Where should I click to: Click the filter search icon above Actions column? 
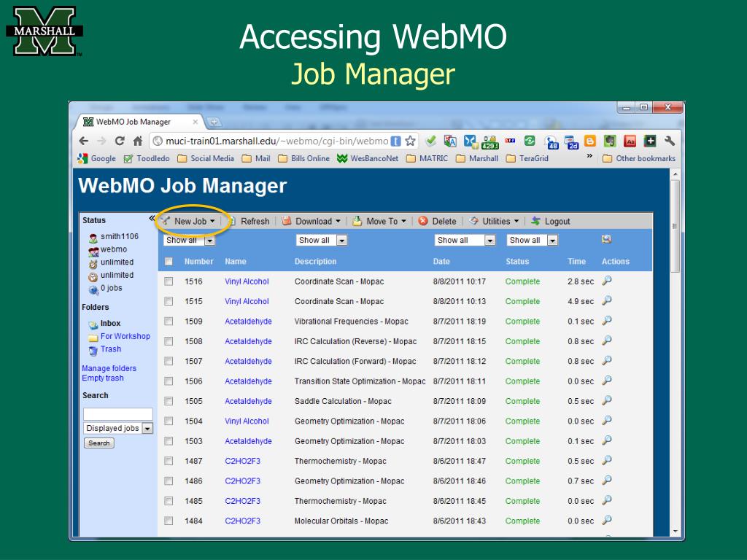click(606, 239)
